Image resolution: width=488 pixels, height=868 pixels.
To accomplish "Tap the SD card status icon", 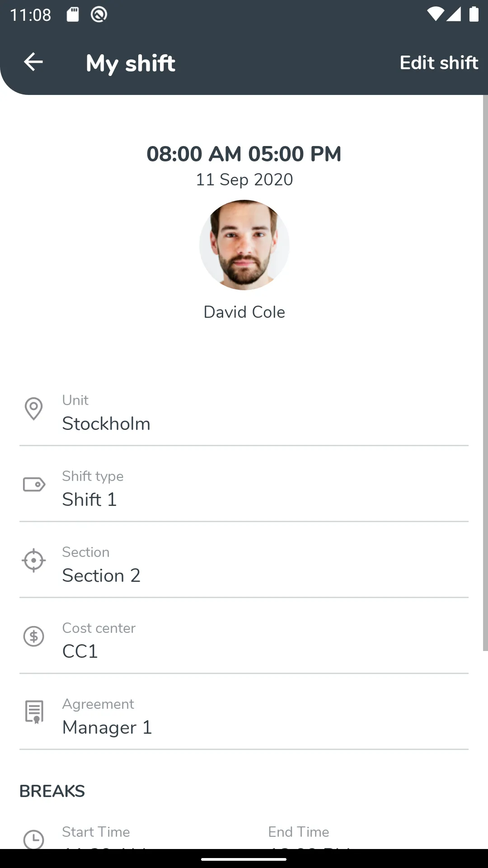I will coord(73,14).
